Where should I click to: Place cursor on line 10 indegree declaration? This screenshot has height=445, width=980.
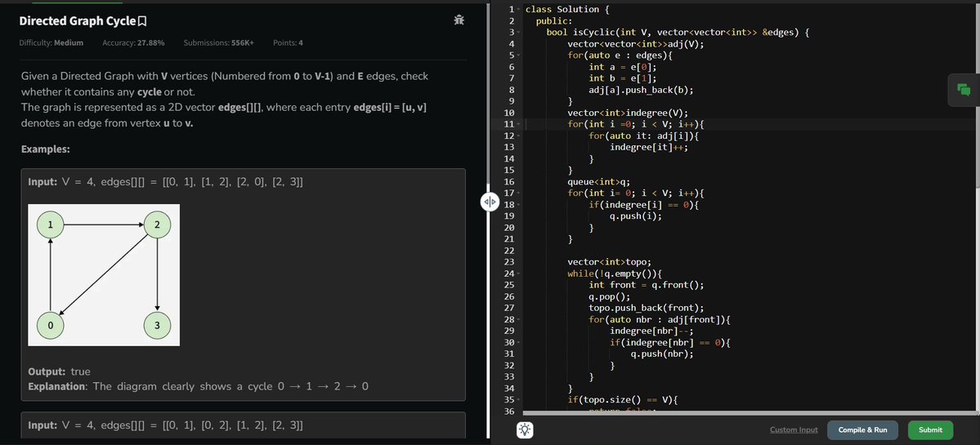click(x=628, y=113)
